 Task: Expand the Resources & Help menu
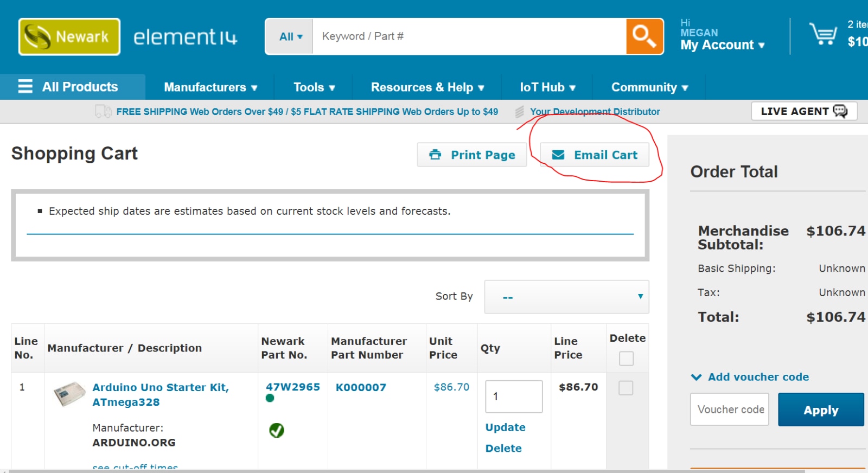click(x=427, y=87)
